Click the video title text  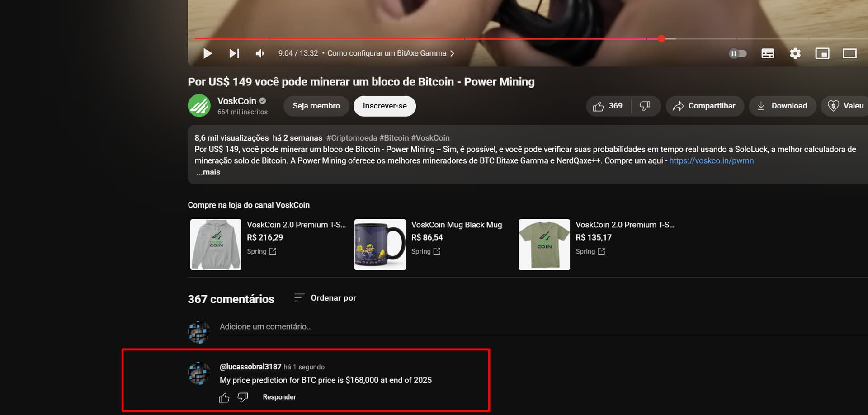click(361, 82)
